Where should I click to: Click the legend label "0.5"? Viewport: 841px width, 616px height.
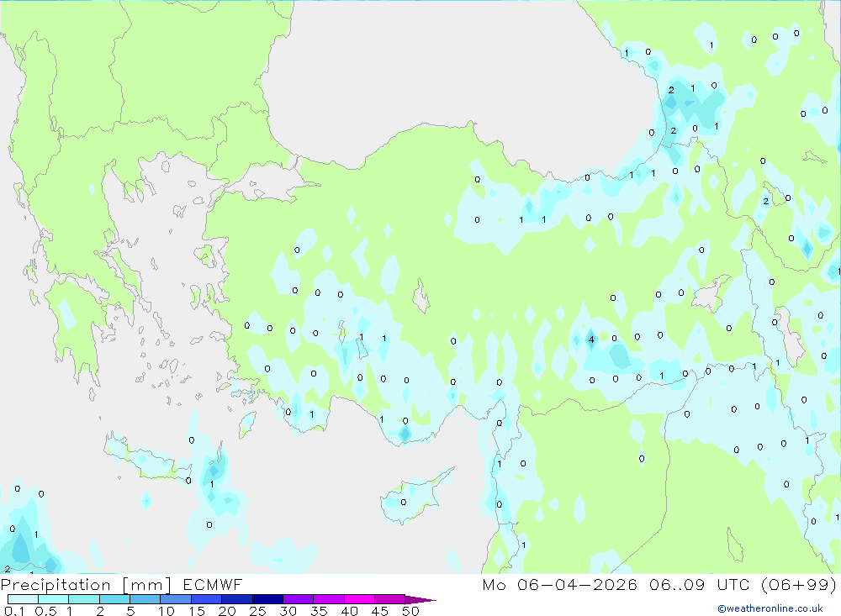pos(46,611)
